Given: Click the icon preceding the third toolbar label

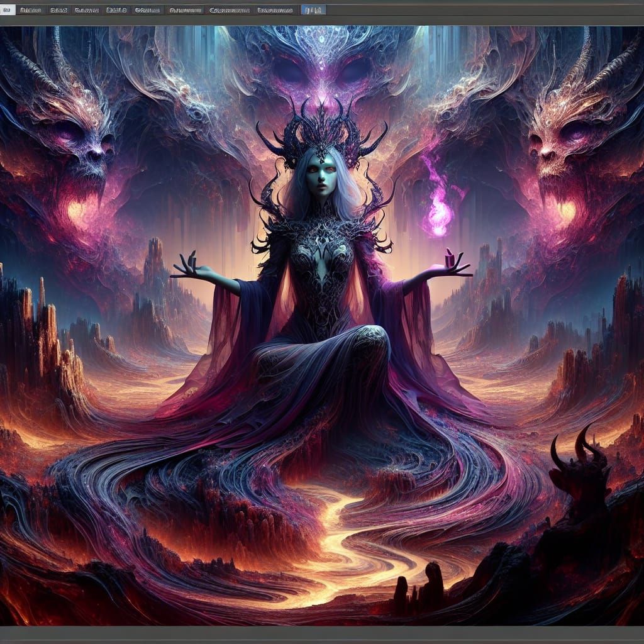Looking at the screenshot, I should [77, 9].
